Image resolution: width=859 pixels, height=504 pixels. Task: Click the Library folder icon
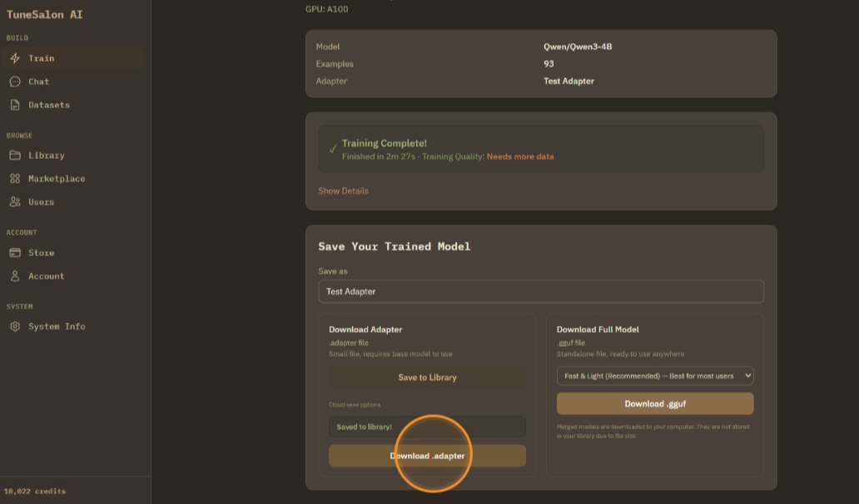(15, 156)
